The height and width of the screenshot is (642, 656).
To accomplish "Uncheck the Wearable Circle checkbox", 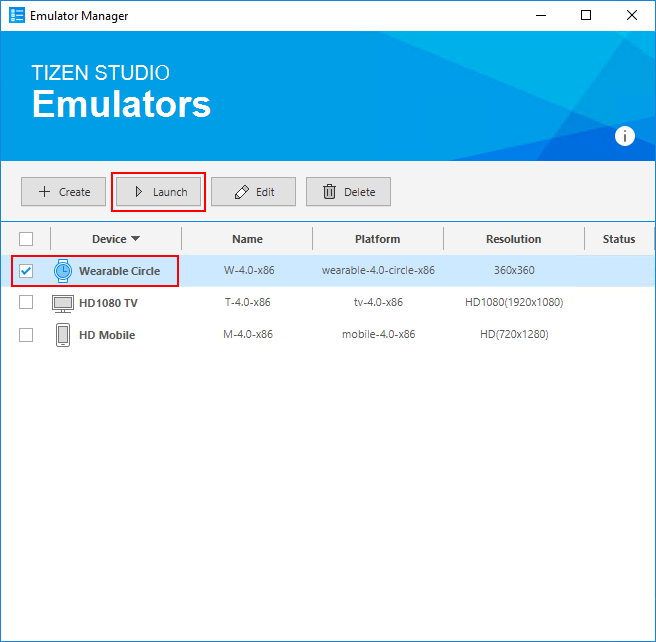I will [26, 271].
